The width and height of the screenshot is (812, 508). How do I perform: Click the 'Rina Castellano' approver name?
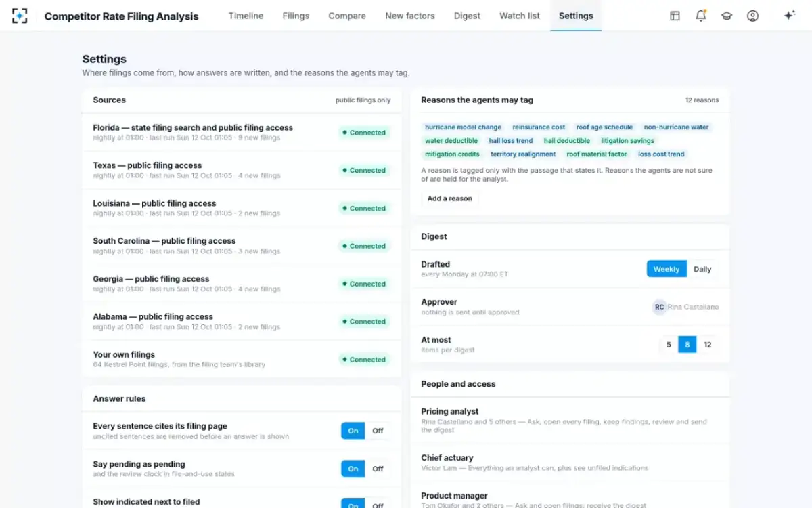[x=693, y=307]
